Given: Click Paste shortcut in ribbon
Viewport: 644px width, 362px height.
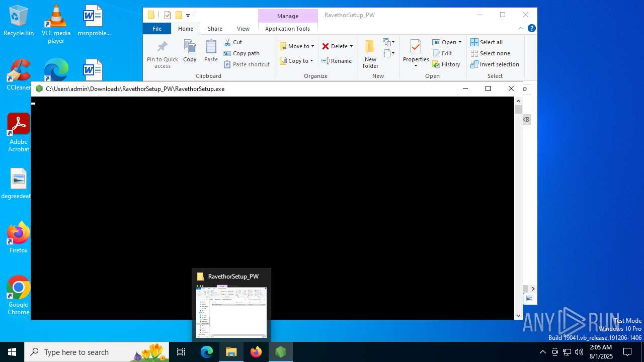Looking at the screenshot, I should pyautogui.click(x=247, y=64).
